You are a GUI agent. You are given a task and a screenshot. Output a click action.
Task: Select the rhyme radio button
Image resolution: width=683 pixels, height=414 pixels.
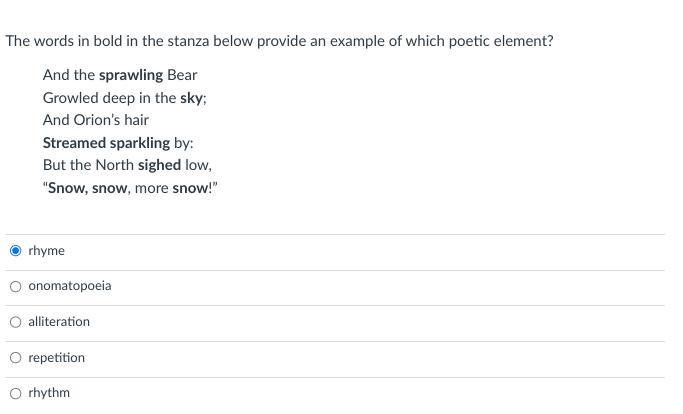click(16, 251)
